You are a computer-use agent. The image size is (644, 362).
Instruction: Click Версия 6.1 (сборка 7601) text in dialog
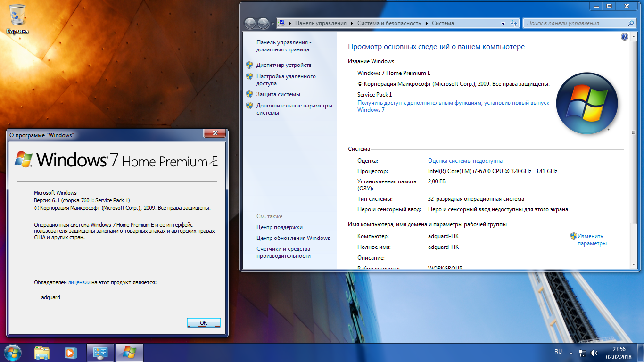click(82, 200)
